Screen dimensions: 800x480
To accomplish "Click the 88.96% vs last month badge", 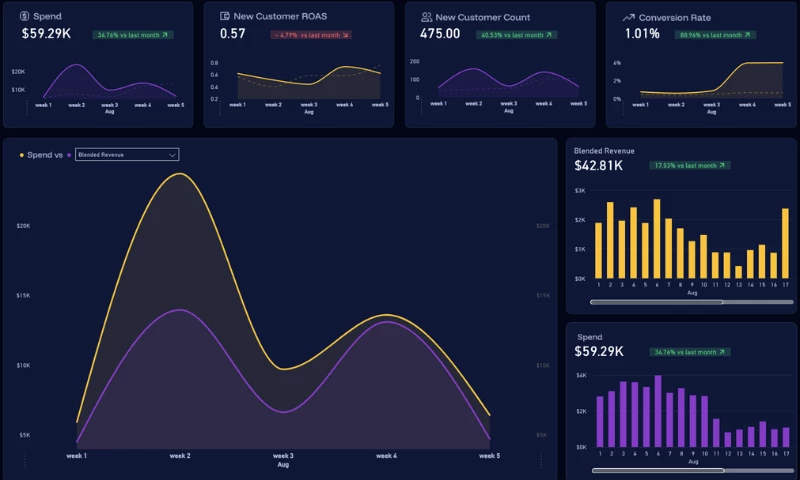I will point(715,35).
